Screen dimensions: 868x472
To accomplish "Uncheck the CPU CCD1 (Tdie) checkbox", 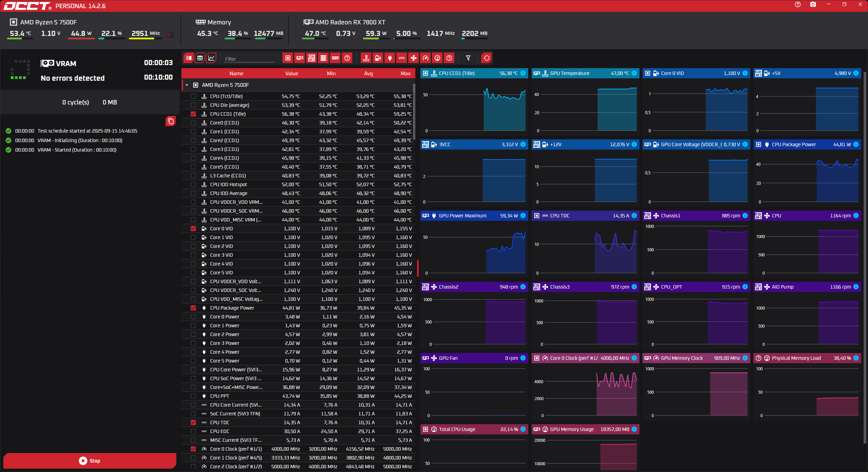I will coord(193,114).
